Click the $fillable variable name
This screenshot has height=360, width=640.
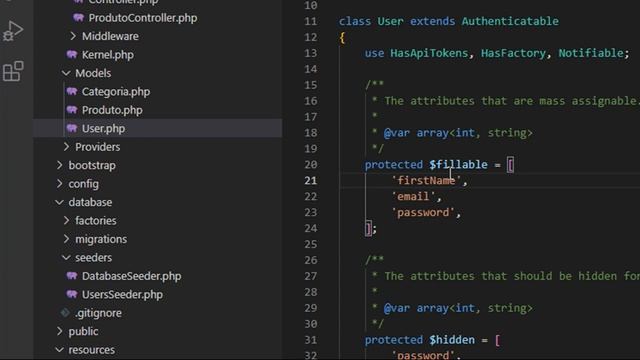click(x=458, y=164)
